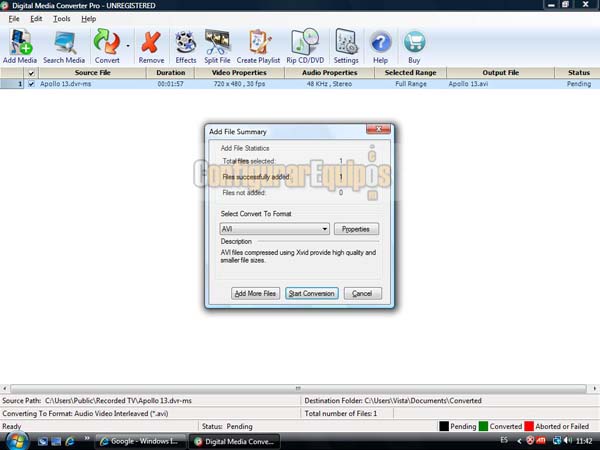This screenshot has width=600, height=450.
Task: Open the Split File tool
Action: pos(217,47)
